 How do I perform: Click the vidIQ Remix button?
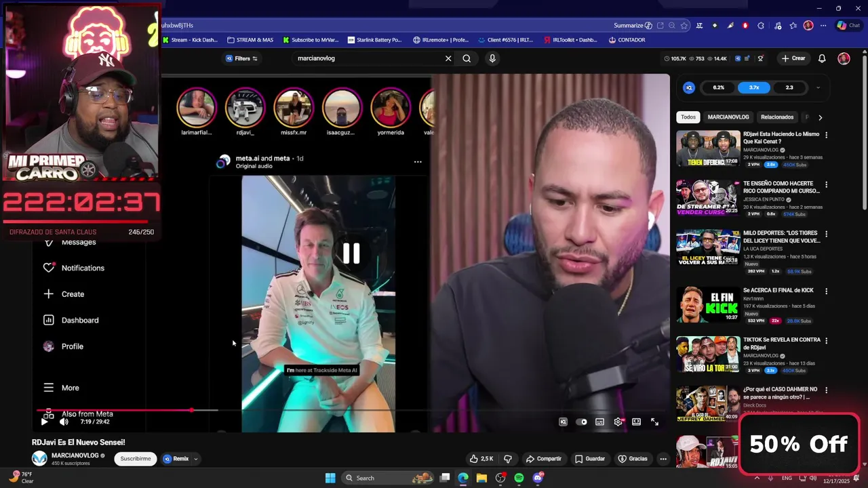point(176,459)
